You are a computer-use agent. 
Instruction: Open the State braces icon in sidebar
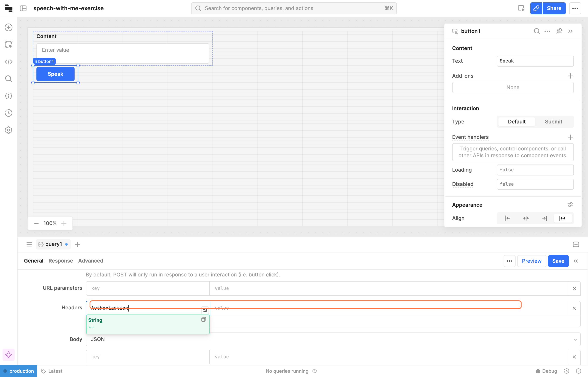tap(9, 96)
